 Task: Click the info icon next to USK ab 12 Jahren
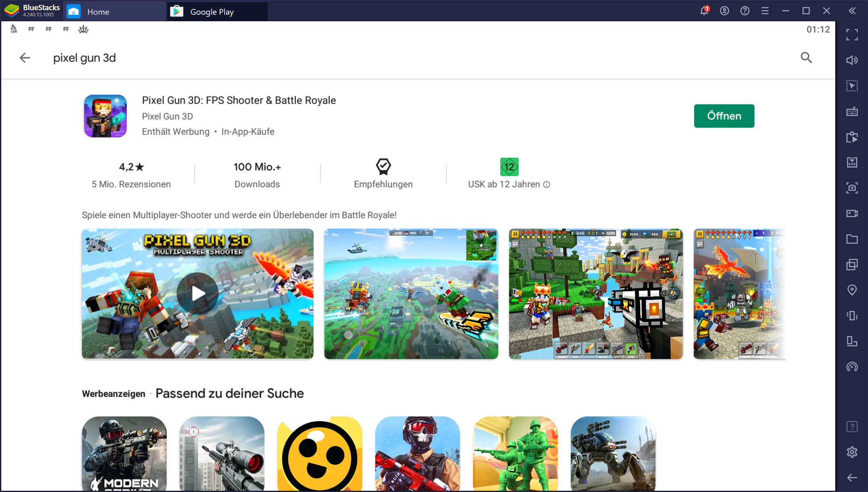coord(547,185)
